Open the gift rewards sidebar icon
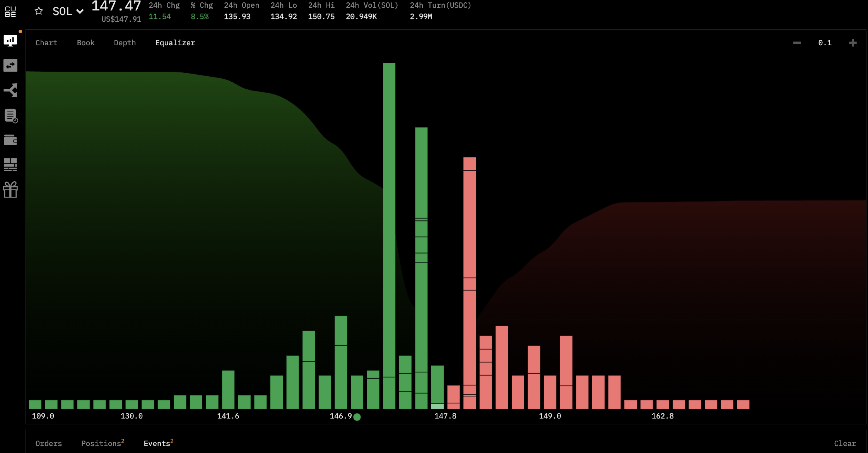This screenshot has width=868, height=453. coord(10,190)
